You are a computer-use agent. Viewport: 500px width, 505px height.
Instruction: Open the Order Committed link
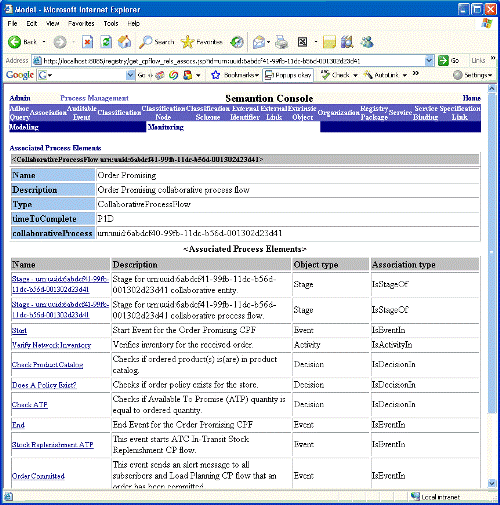(x=38, y=476)
